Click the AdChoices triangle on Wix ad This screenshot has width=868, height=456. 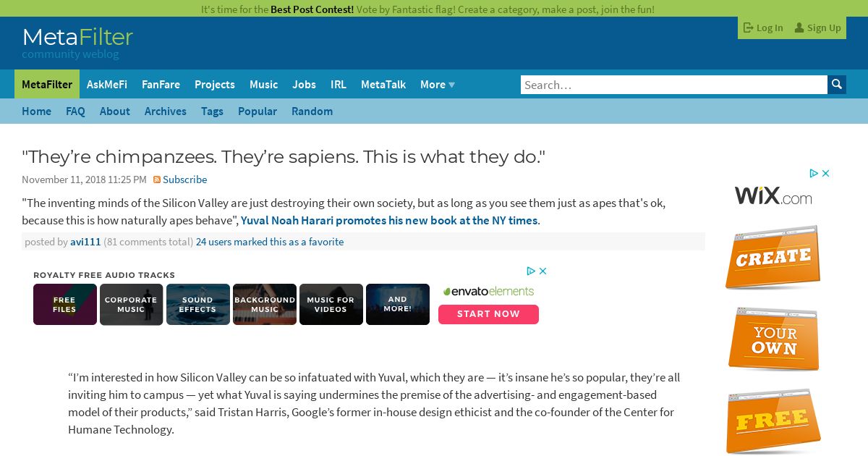[x=814, y=173]
